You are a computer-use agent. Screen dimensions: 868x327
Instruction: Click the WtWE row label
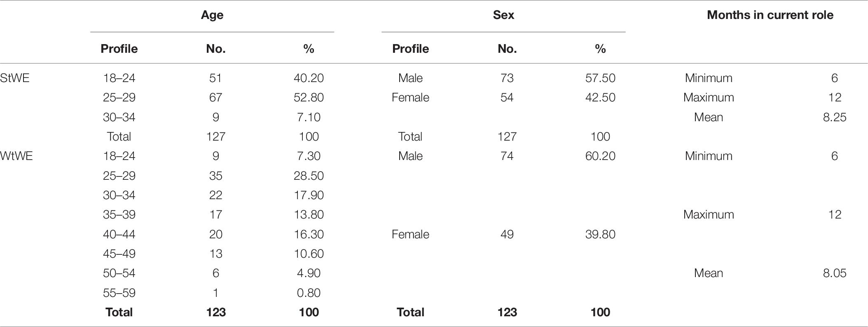pos(16,156)
